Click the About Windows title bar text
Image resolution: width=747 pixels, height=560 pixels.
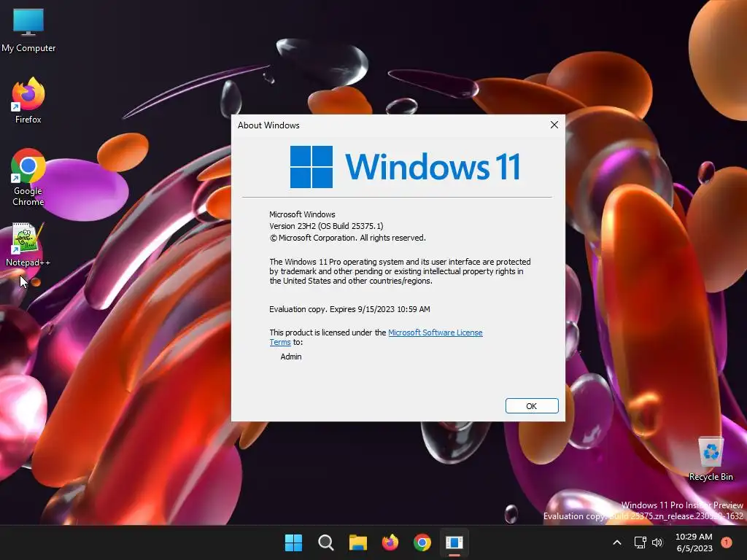click(268, 125)
